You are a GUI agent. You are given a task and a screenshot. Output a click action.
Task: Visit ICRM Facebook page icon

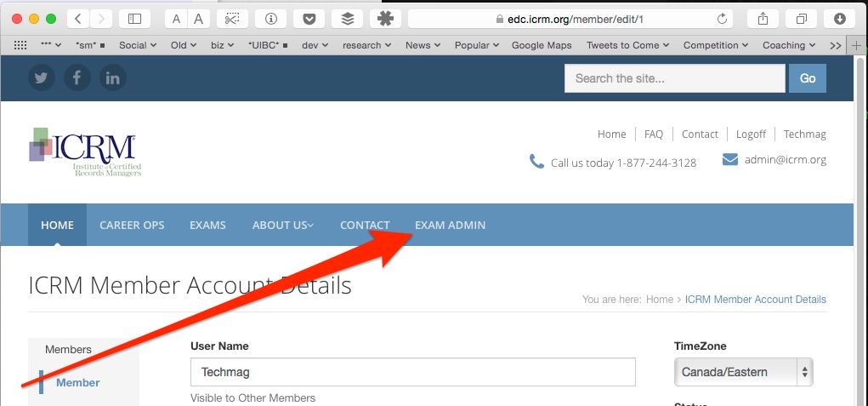click(77, 78)
